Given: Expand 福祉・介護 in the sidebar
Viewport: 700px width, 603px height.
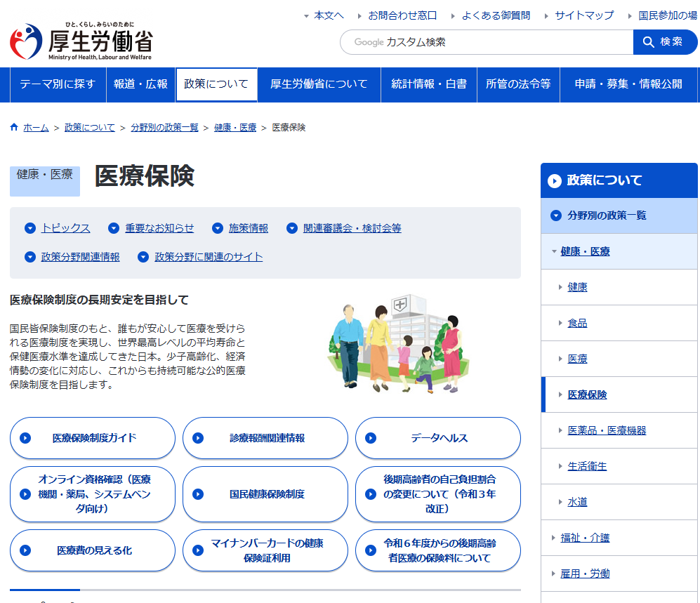Looking at the screenshot, I should tap(554, 538).
